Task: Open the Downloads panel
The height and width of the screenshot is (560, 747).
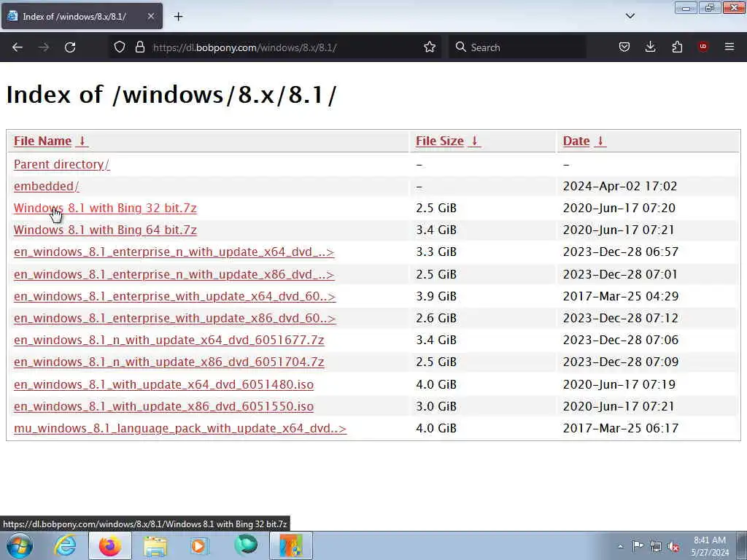Action: tap(650, 47)
